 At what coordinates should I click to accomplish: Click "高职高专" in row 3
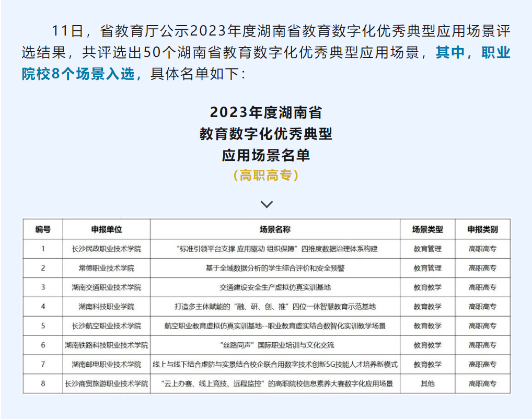(x=482, y=287)
